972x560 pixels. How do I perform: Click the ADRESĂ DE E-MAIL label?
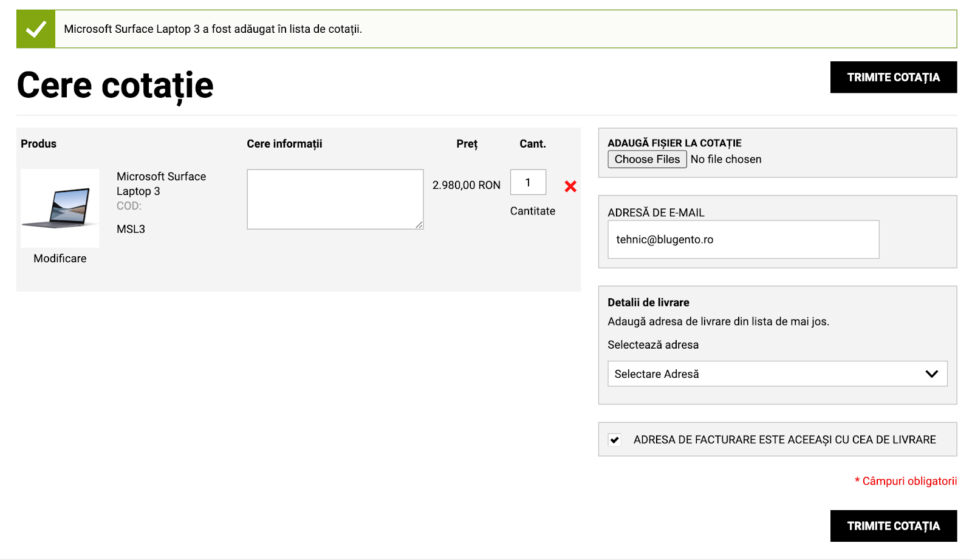(656, 213)
